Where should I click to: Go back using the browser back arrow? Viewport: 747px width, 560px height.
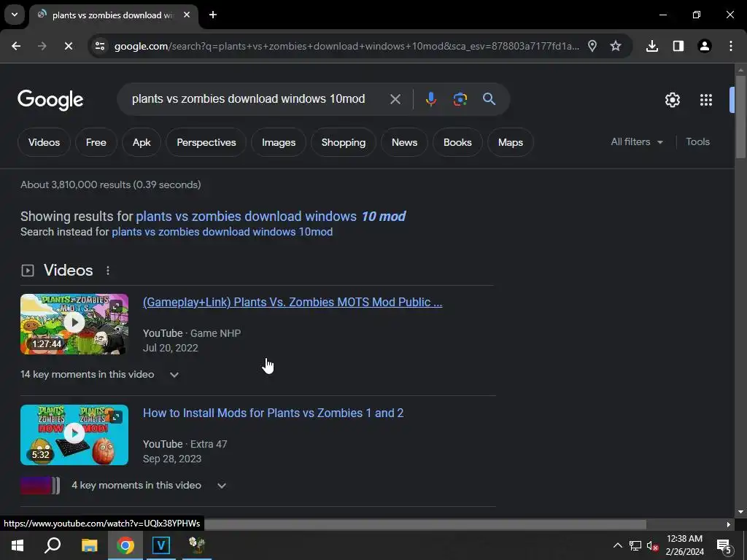16,46
